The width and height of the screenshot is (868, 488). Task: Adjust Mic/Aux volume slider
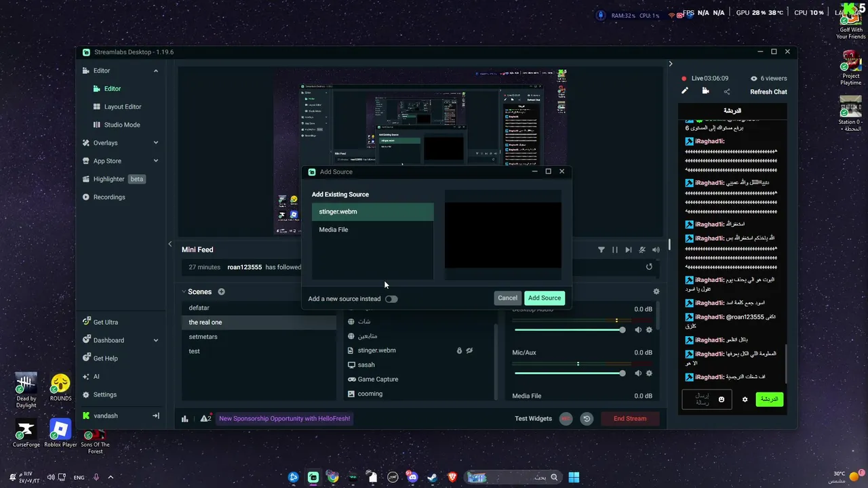(x=570, y=373)
